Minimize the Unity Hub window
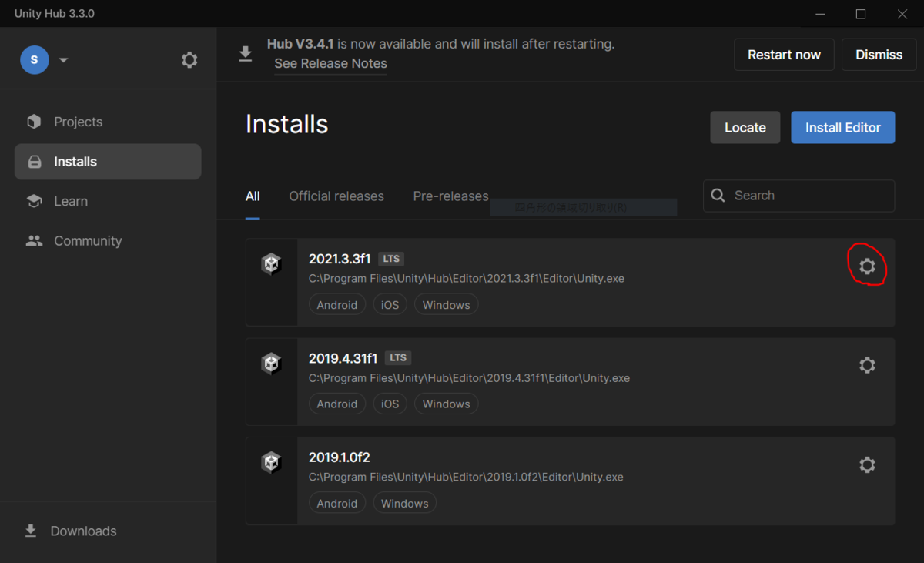Viewport: 924px width, 563px height. pos(819,14)
